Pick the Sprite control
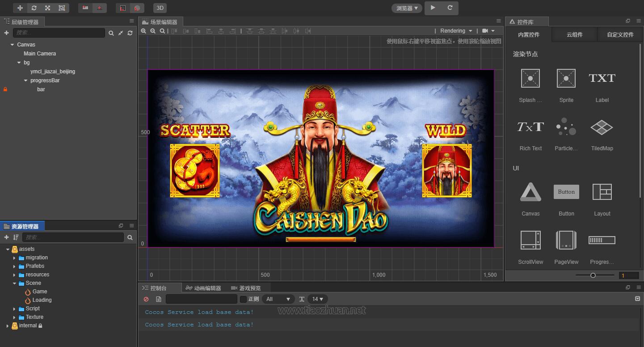 tap(566, 85)
